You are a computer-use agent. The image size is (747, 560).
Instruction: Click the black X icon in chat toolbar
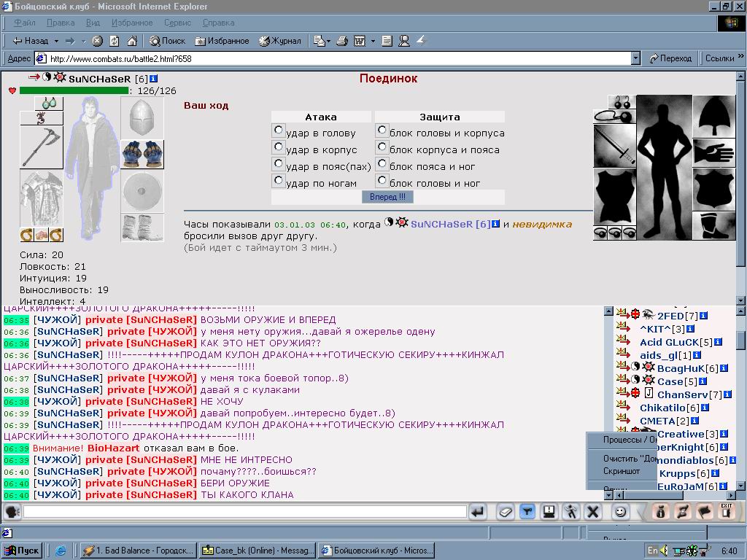pos(592,512)
